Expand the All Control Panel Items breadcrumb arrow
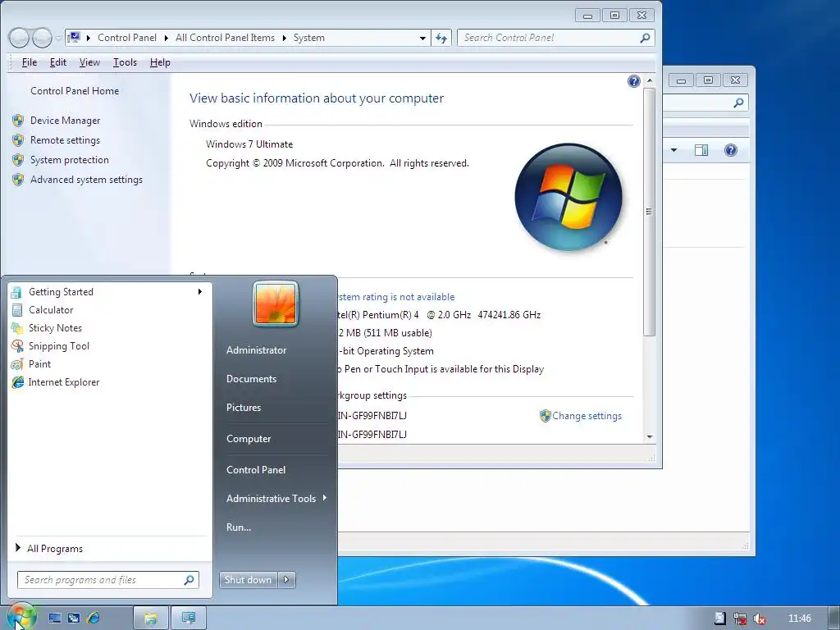The height and width of the screenshot is (630, 840). [x=284, y=38]
